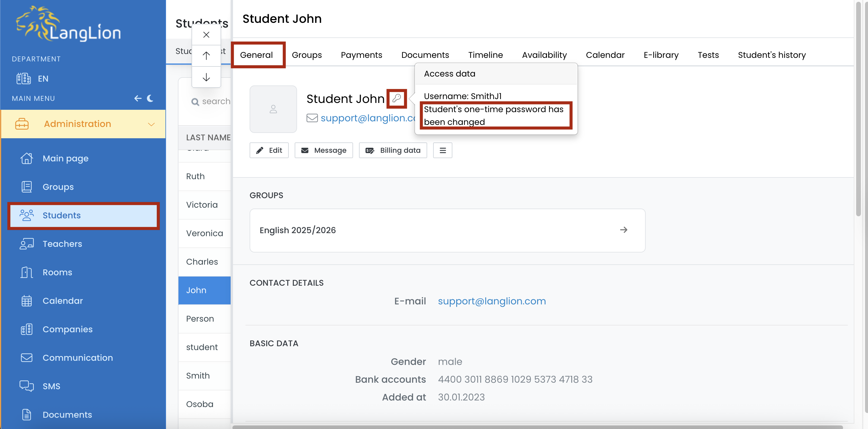Toggle dark mode moon icon
The image size is (868, 429).
(x=150, y=98)
